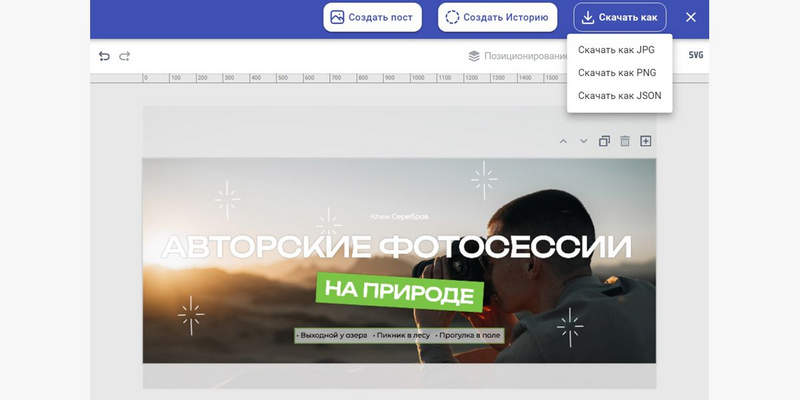The width and height of the screenshot is (800, 400).
Task: Duplicate the canvas block
Action: tap(604, 141)
